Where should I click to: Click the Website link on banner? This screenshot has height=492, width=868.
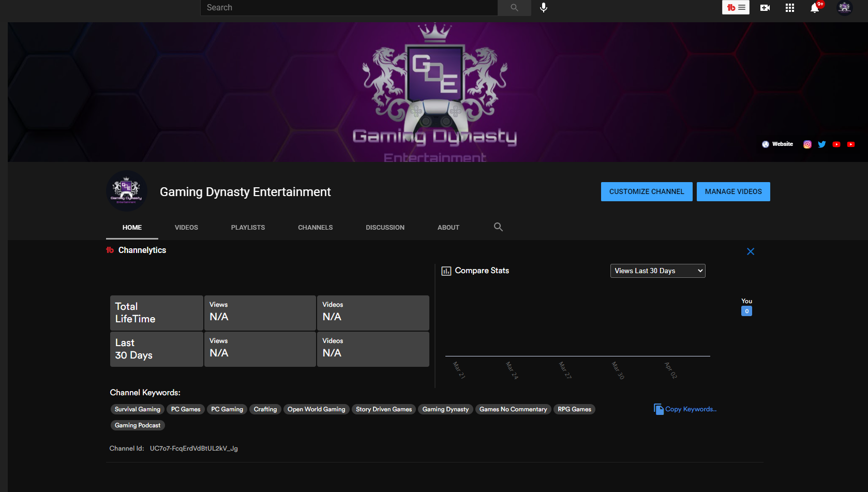[777, 144]
